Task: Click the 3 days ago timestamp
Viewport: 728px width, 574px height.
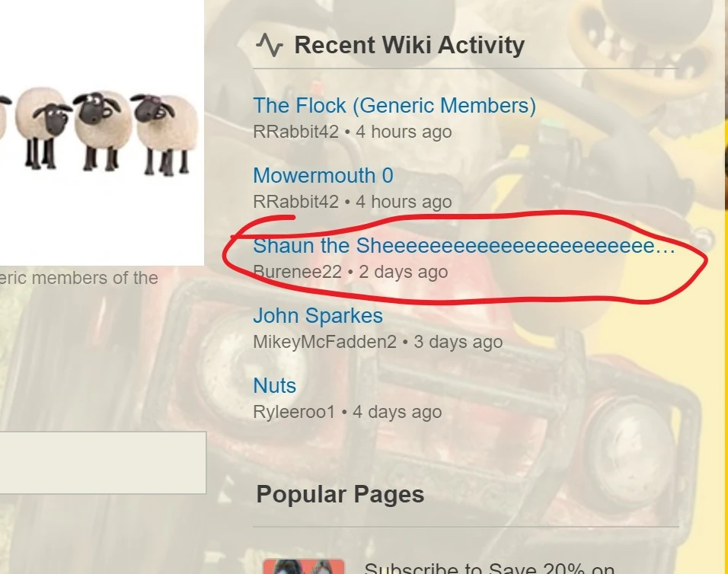Action: click(x=458, y=342)
